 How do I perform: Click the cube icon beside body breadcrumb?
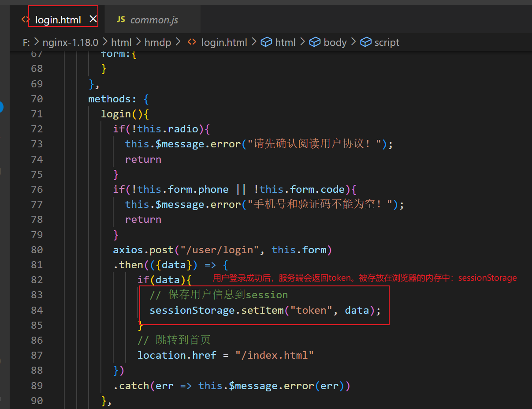click(x=314, y=42)
